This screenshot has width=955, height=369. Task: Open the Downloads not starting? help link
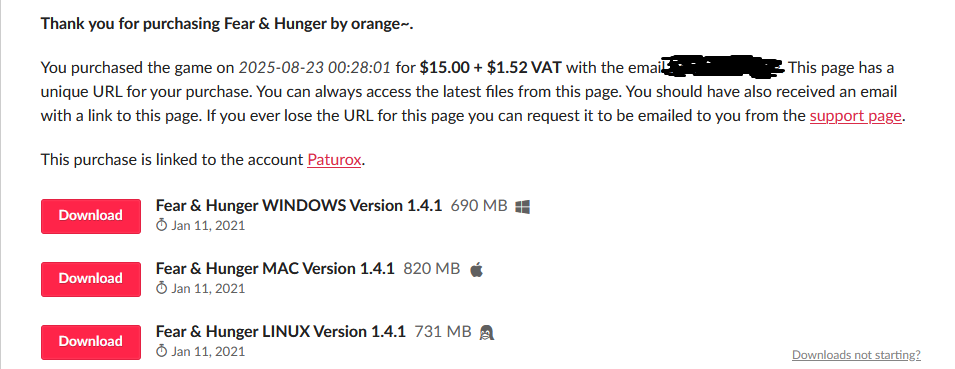[x=856, y=355]
